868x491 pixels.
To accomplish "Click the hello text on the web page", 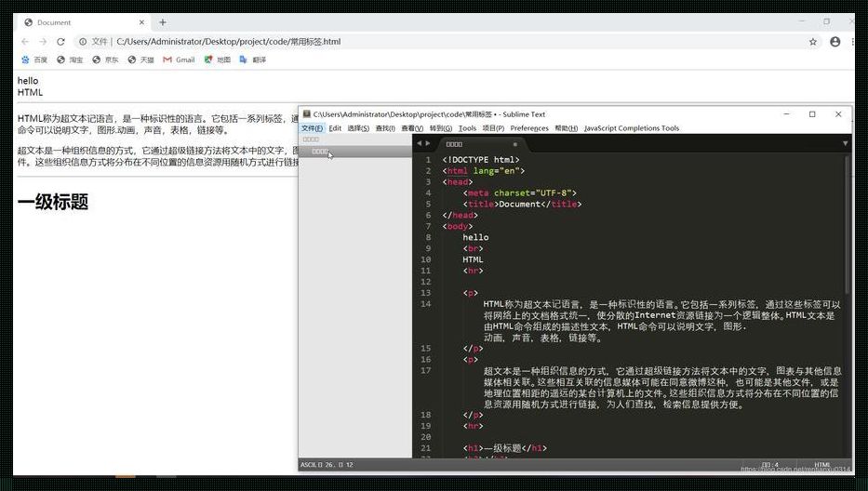I will (28, 81).
